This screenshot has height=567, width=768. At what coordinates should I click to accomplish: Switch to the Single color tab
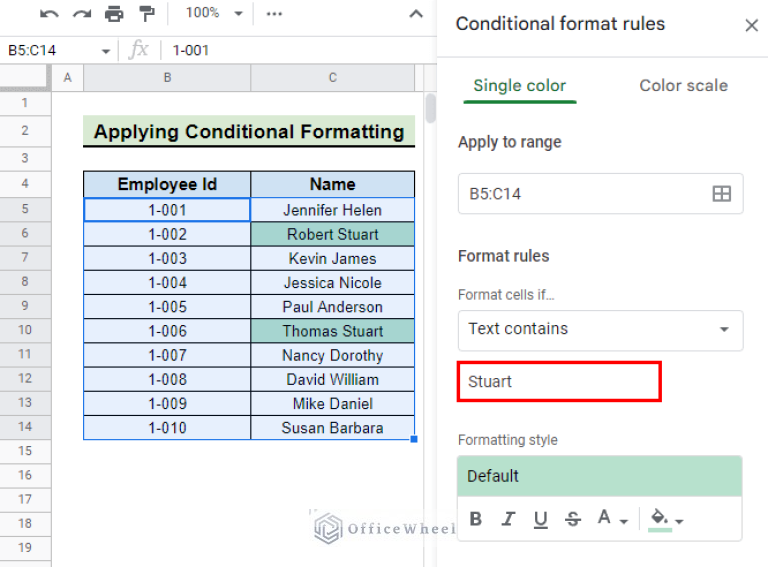(520, 86)
